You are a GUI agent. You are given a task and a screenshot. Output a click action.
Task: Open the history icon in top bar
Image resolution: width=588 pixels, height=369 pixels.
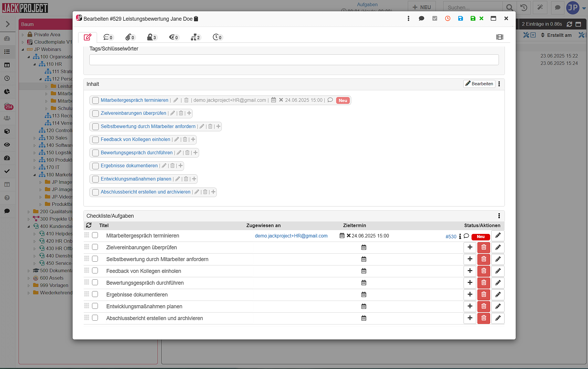click(524, 8)
